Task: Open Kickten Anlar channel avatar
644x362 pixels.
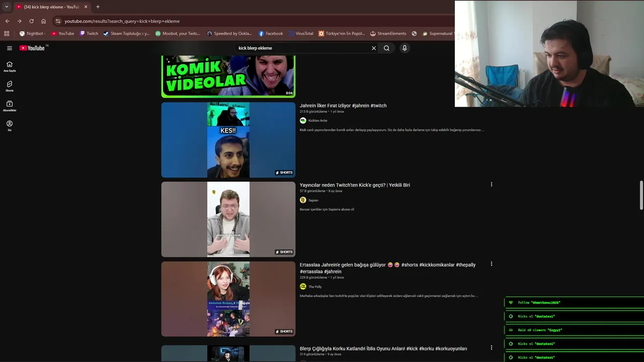Action: [303, 121]
